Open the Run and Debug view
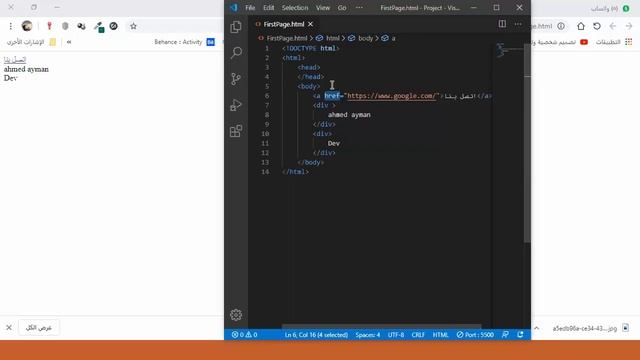Viewport: 640px width, 360px height. [x=236, y=105]
